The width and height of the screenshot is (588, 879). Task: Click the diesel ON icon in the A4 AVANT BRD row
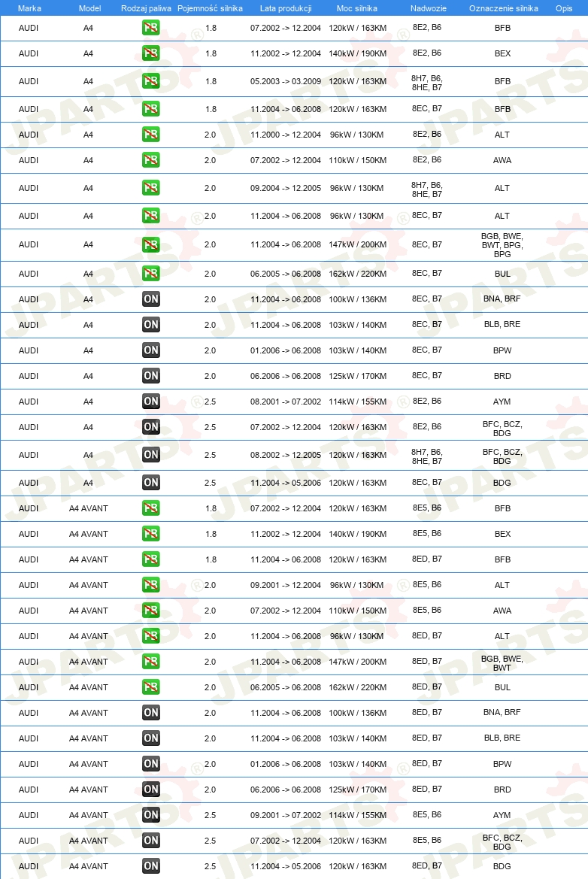pos(151,790)
